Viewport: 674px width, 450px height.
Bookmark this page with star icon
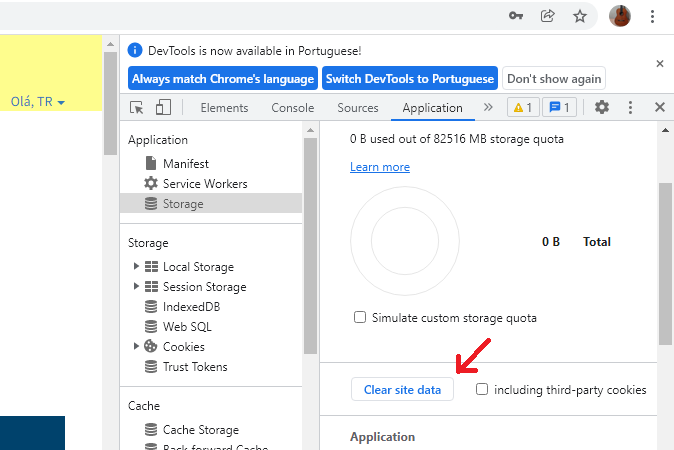tap(580, 16)
